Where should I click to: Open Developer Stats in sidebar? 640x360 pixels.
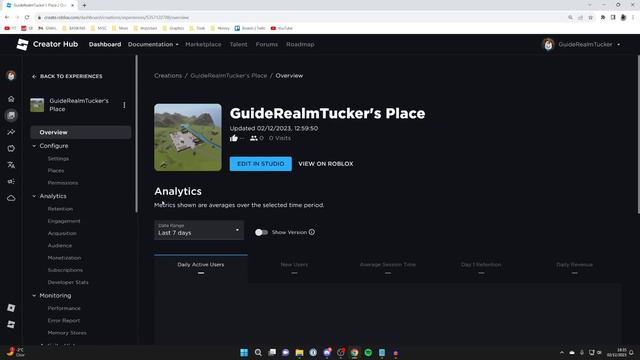pyautogui.click(x=68, y=282)
